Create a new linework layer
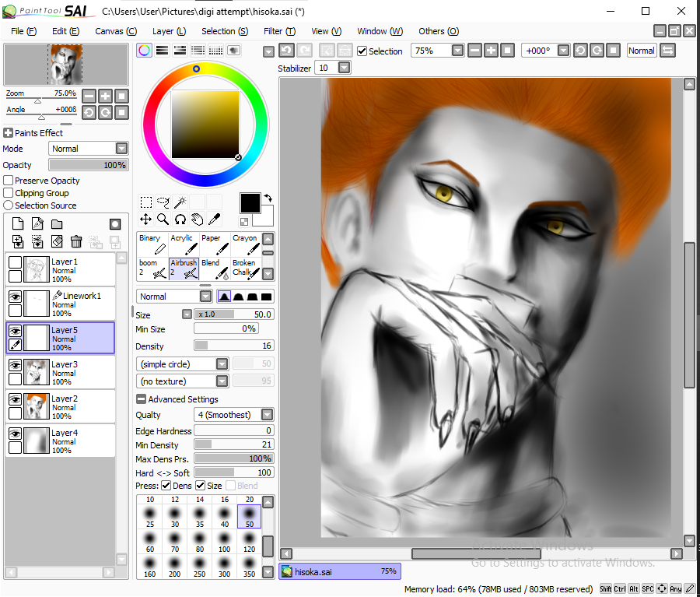Viewport: 700px width, 597px height. tap(37, 224)
